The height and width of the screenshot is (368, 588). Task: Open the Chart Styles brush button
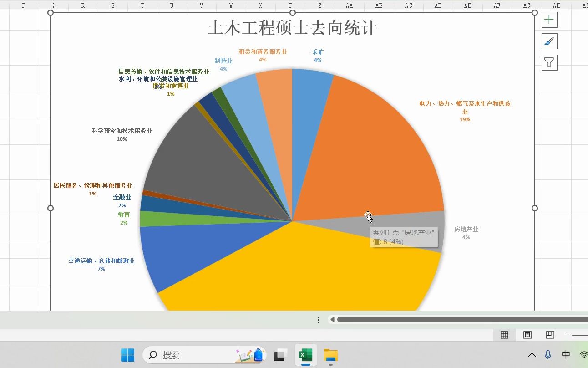(x=549, y=41)
